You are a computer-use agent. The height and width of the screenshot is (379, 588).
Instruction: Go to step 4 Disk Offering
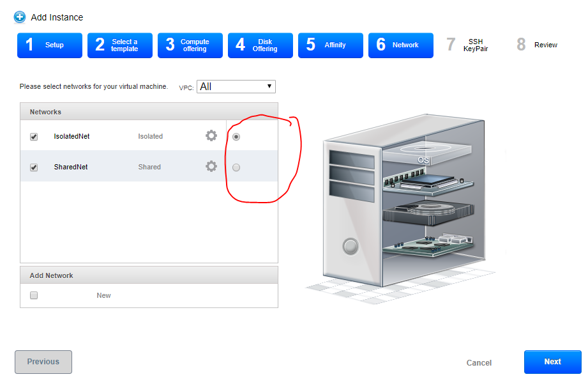pyautogui.click(x=260, y=45)
